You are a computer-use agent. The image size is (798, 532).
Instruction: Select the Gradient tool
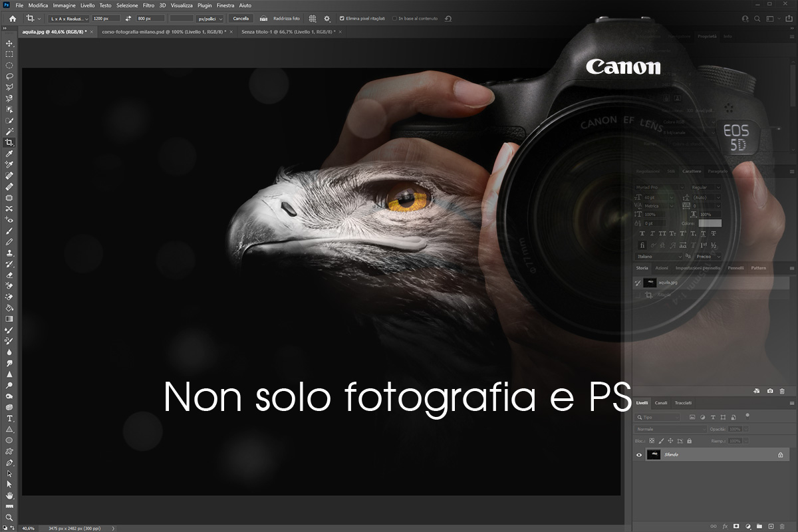(x=9, y=319)
